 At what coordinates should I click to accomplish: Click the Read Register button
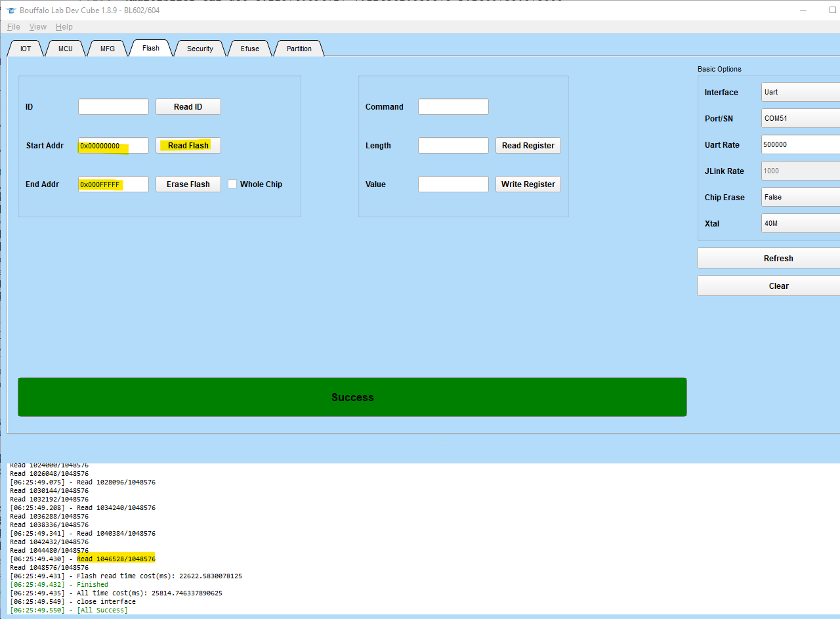tap(528, 146)
